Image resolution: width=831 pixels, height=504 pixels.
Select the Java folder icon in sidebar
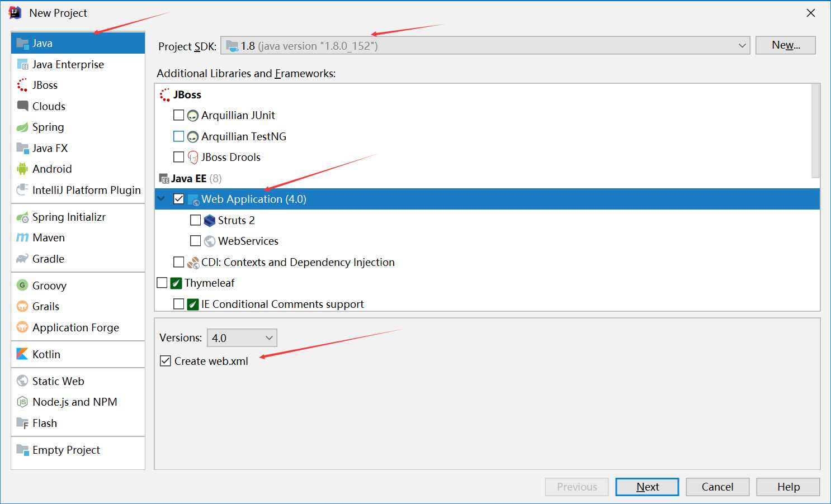coord(22,43)
